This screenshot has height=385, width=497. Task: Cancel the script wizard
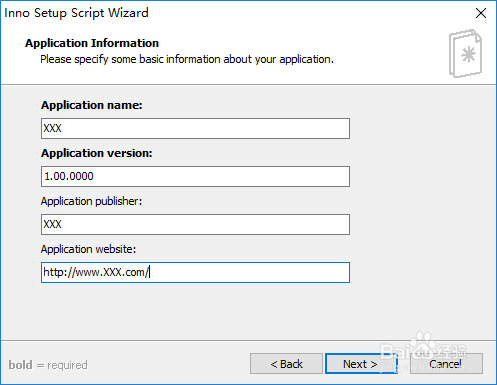(446, 364)
